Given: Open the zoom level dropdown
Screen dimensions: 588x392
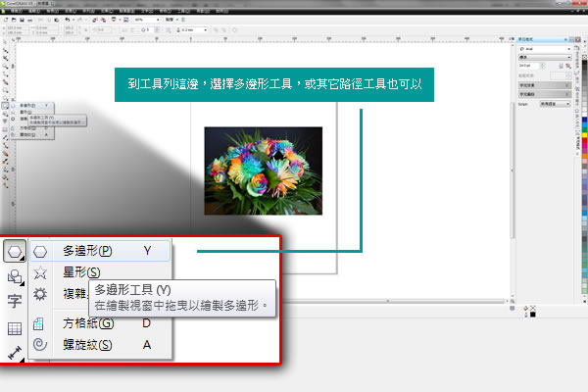Looking at the screenshot, I should (x=158, y=20).
